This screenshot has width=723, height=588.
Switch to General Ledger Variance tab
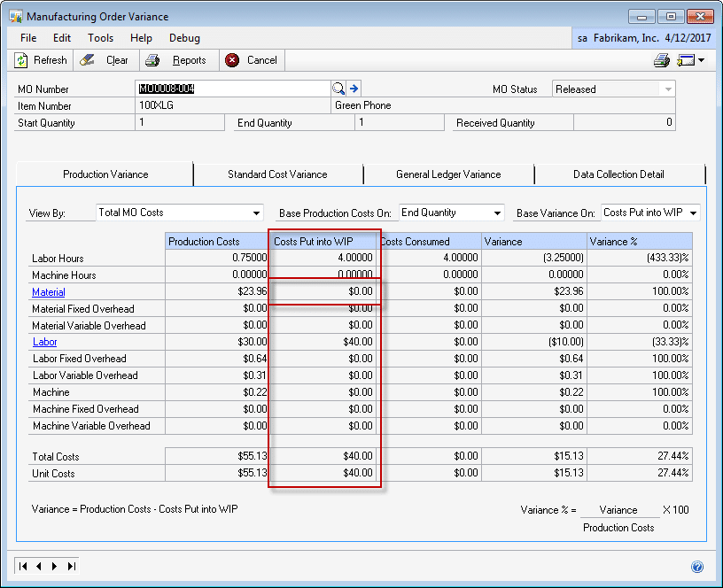(x=448, y=174)
